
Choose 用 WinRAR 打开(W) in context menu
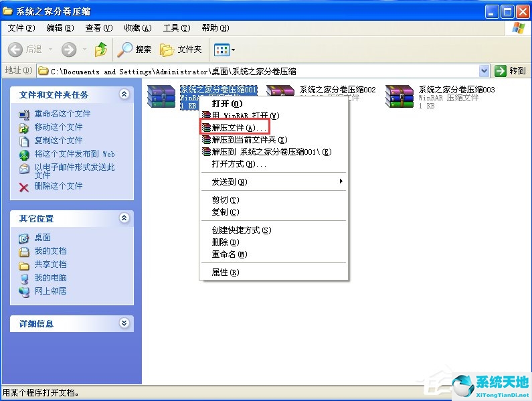point(274,115)
